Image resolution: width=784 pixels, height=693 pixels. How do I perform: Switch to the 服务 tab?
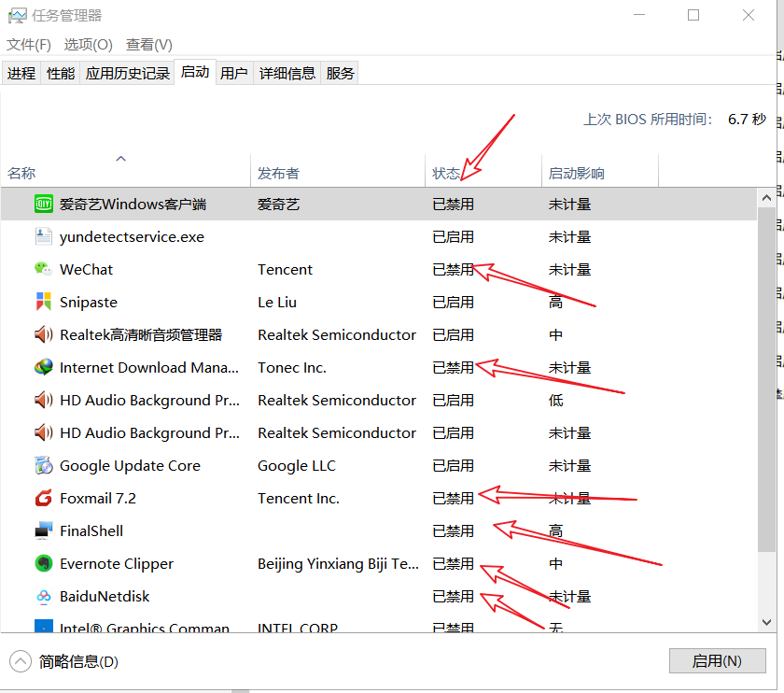340,74
